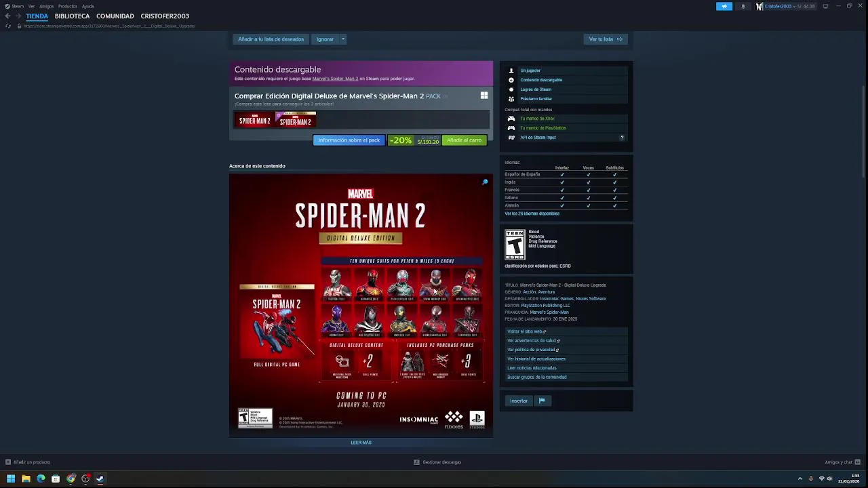Open the notifications bell
Image resolution: width=868 pixels, height=488 pixels.
coord(743,6)
